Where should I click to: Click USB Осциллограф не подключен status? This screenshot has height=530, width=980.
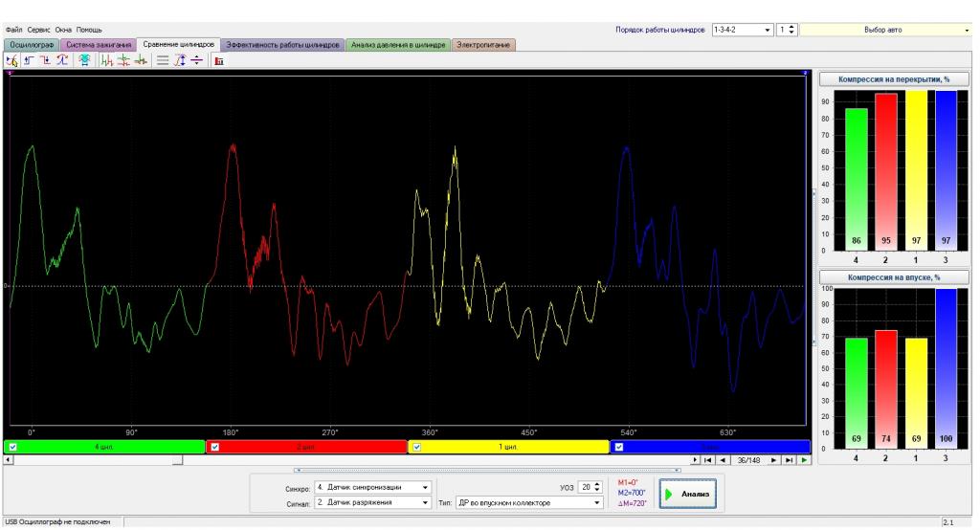click(57, 522)
